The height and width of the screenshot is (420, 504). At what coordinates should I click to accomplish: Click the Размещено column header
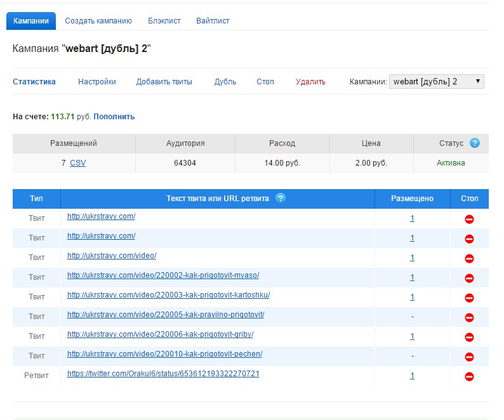click(x=412, y=199)
